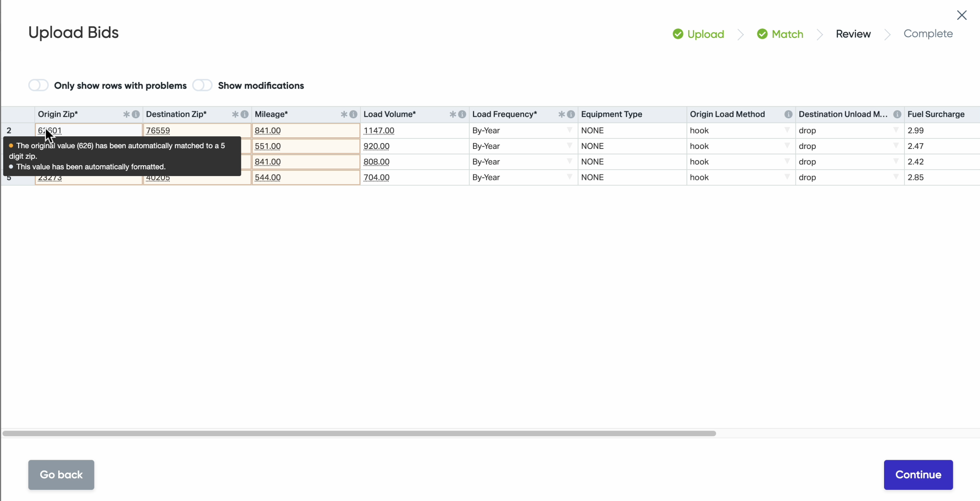Select the Review step

click(853, 34)
